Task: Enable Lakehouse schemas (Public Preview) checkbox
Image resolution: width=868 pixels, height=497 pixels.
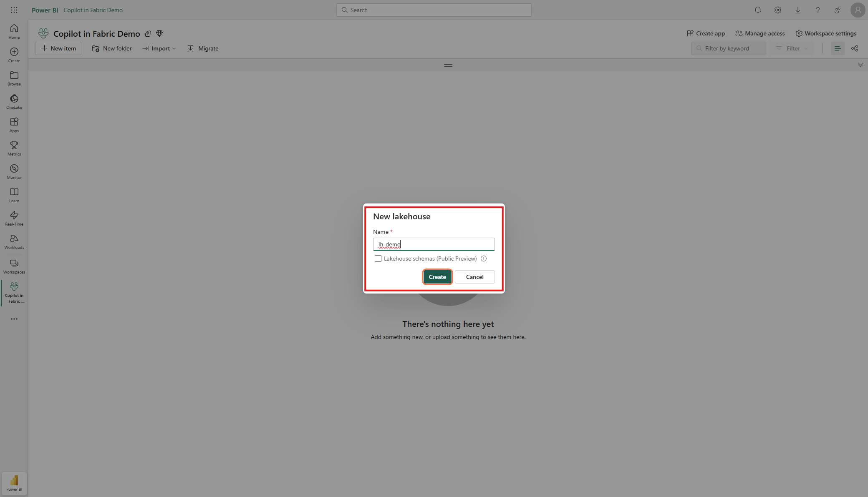Action: [378, 259]
